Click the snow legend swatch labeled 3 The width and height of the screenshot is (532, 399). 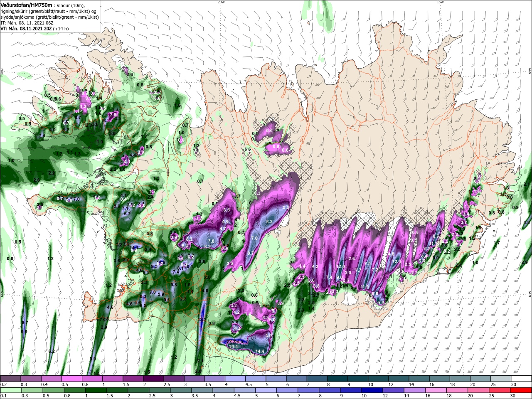(x=195, y=379)
